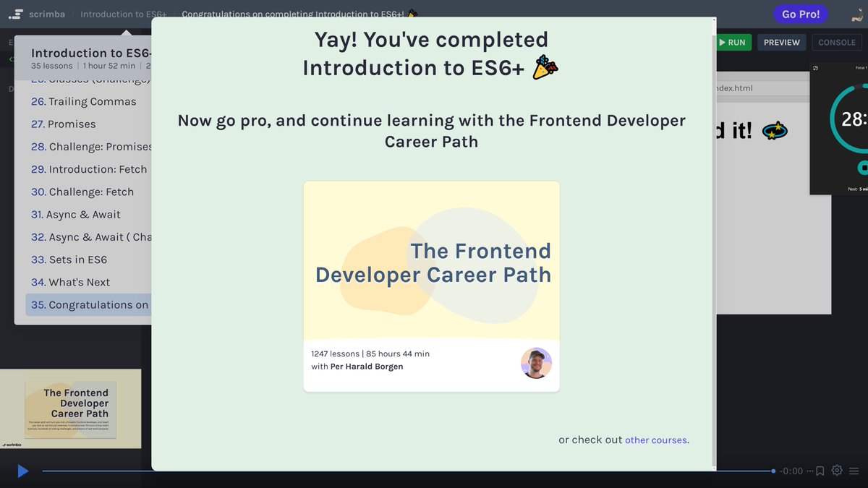Click the Go Pro! button
Screen dimensions: 868x488
pyautogui.click(x=801, y=14)
